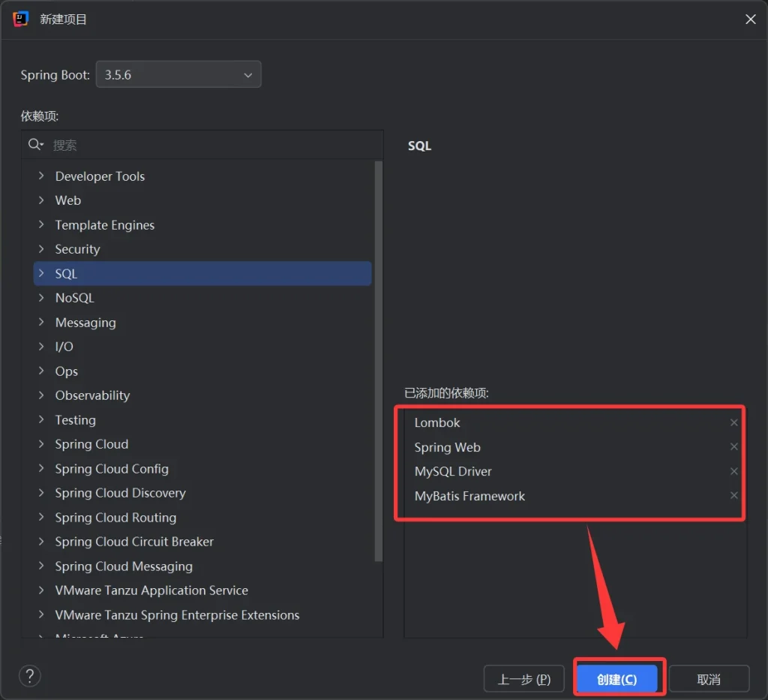
Task: Expand the NoSQL category chevron
Action: point(41,298)
